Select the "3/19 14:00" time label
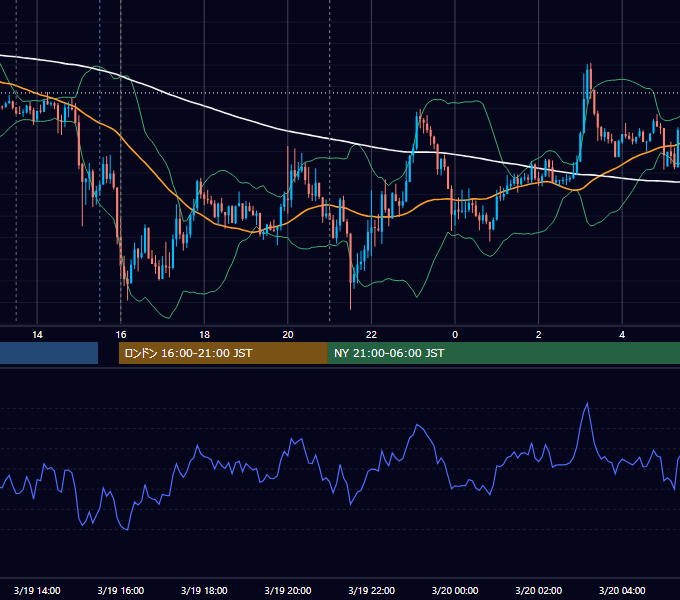 [37, 590]
